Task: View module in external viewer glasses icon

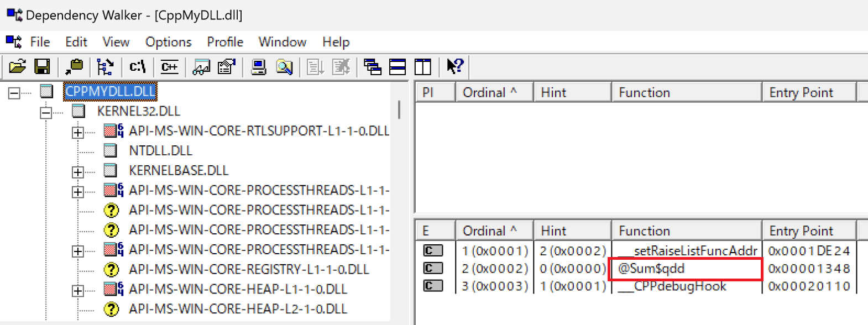Action: 201,67
